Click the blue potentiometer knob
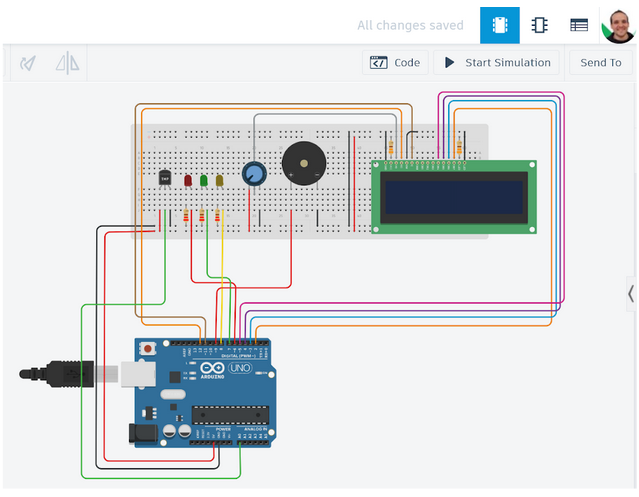The width and height of the screenshot is (639, 497). [255, 175]
